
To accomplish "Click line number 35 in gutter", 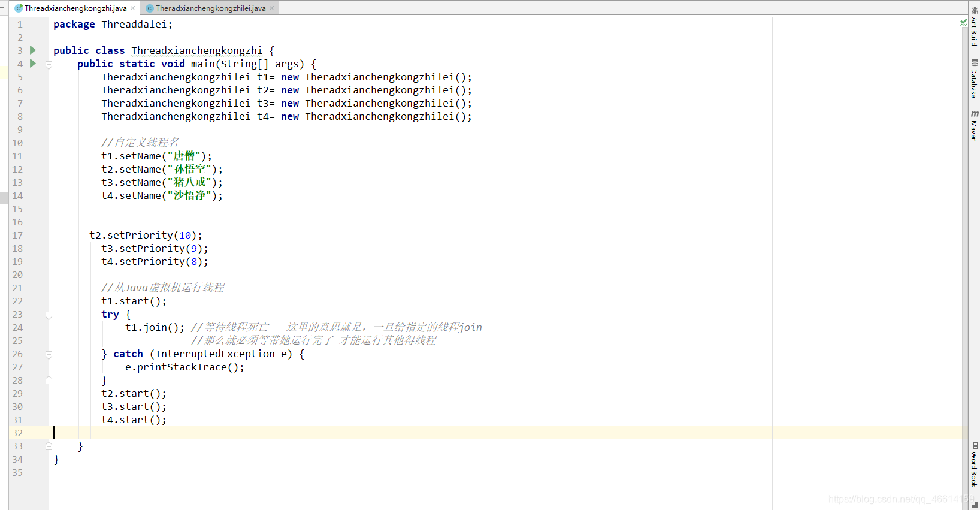I will [17, 472].
